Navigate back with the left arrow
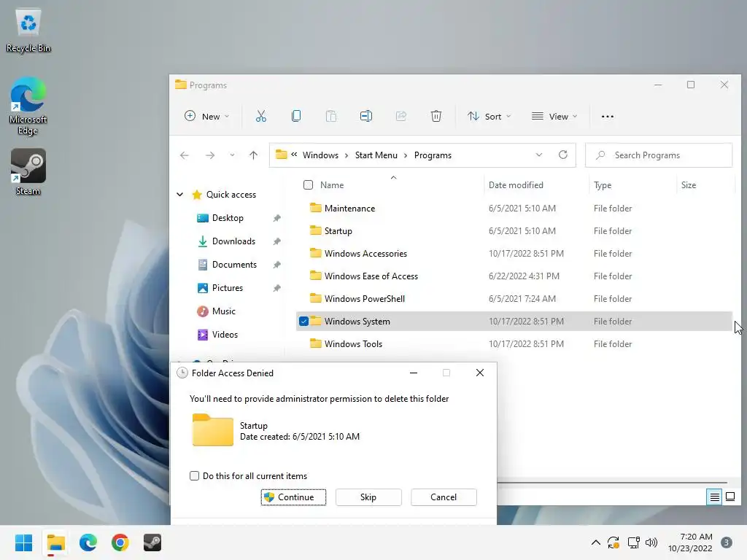This screenshot has height=560, width=747. [x=185, y=155]
